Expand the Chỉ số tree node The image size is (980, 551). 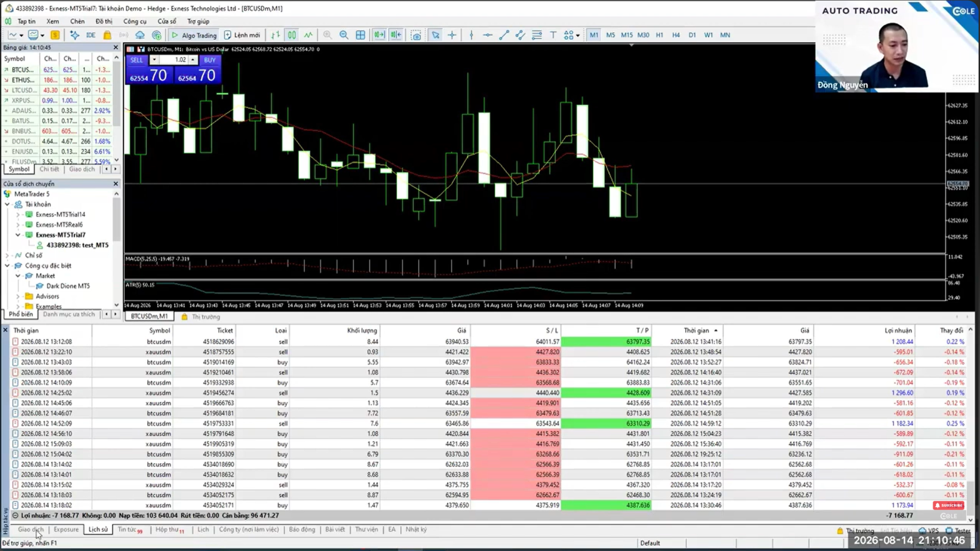(x=7, y=255)
